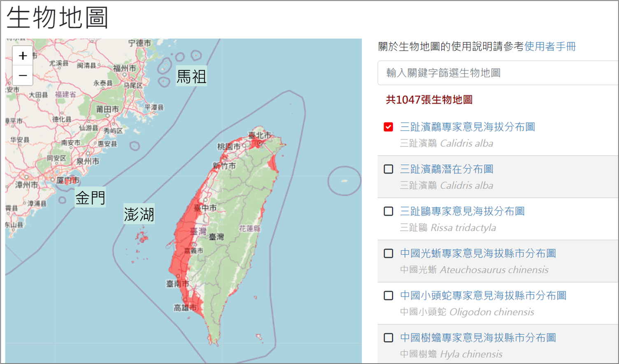Click 漳州市 on the map
The image size is (619, 364).
[27, 185]
